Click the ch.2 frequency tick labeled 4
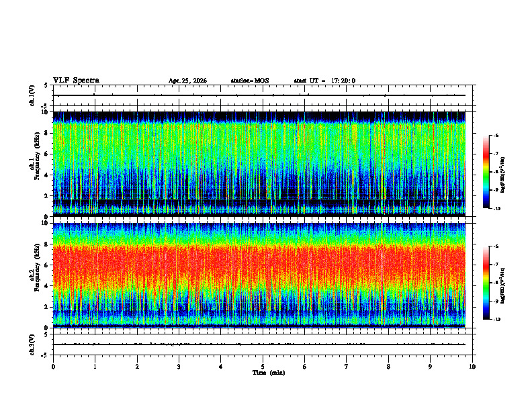Image resolution: width=532 pixels, height=411 pixels. coord(47,286)
